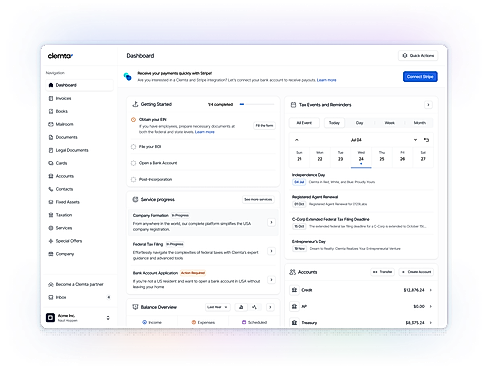Open Documents icon in sidebar
Viewport: 488px width, 368px height.
51,137
